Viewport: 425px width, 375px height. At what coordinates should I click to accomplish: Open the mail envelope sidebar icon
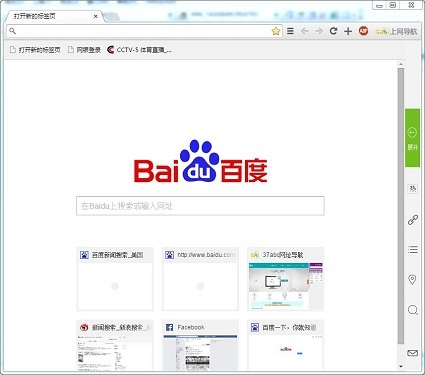tap(413, 353)
